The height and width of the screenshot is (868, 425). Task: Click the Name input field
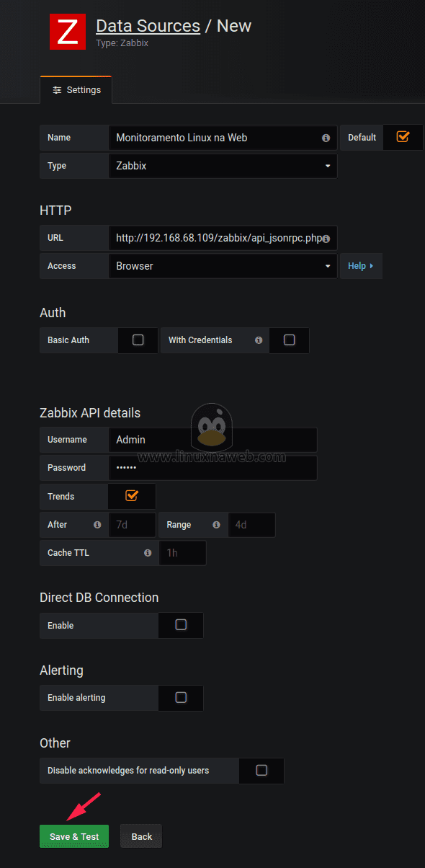(x=223, y=138)
